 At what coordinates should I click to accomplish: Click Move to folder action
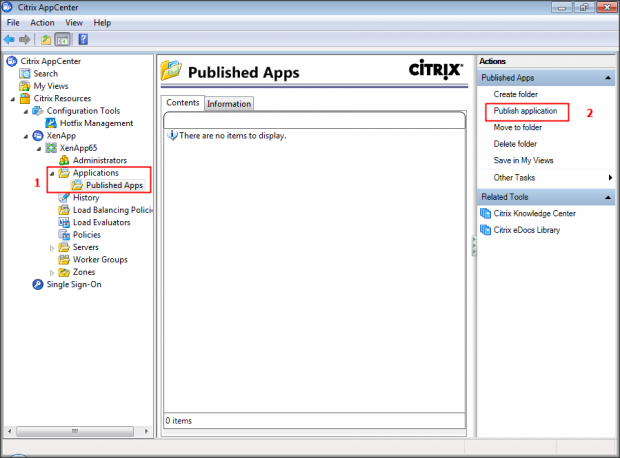tap(518, 127)
